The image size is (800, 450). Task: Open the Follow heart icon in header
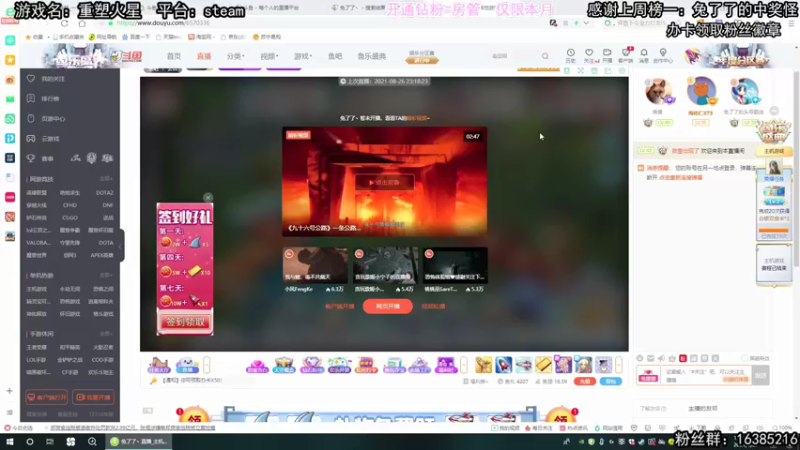coord(589,53)
